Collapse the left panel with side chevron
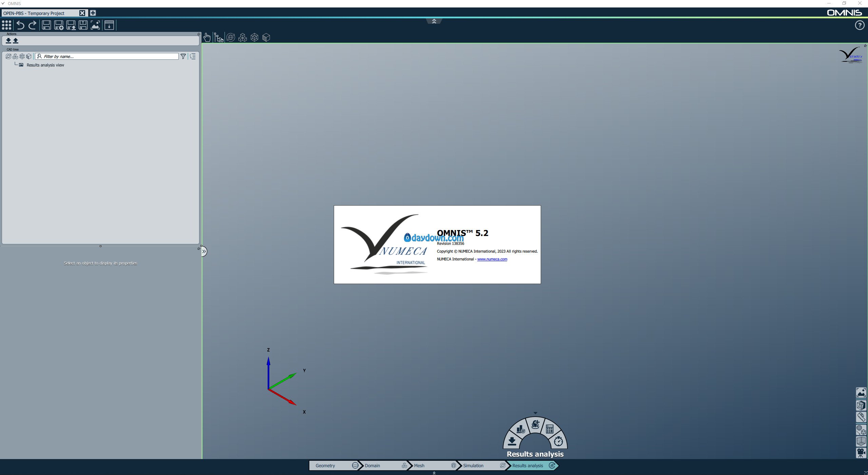 tap(204, 251)
